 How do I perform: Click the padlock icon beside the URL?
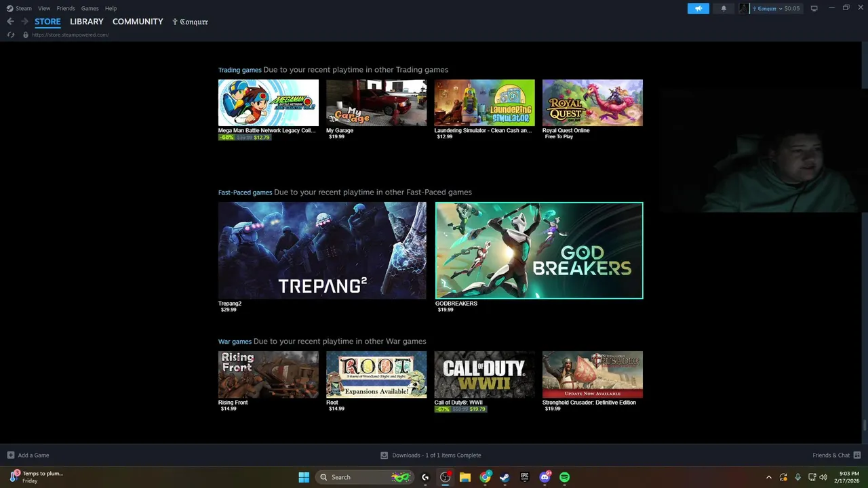point(26,35)
